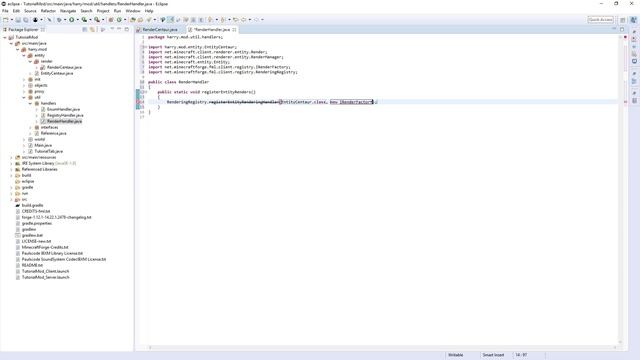640x360 pixels.
Task: Open the New wizard dropdown arrow
Action: (12, 20)
